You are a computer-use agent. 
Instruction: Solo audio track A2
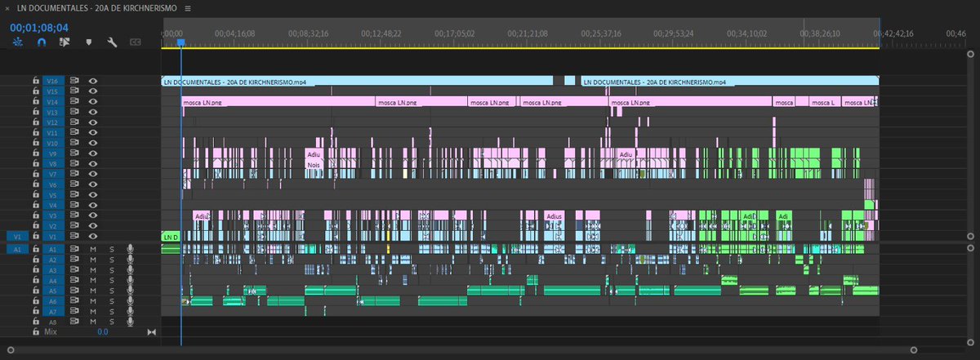111,260
